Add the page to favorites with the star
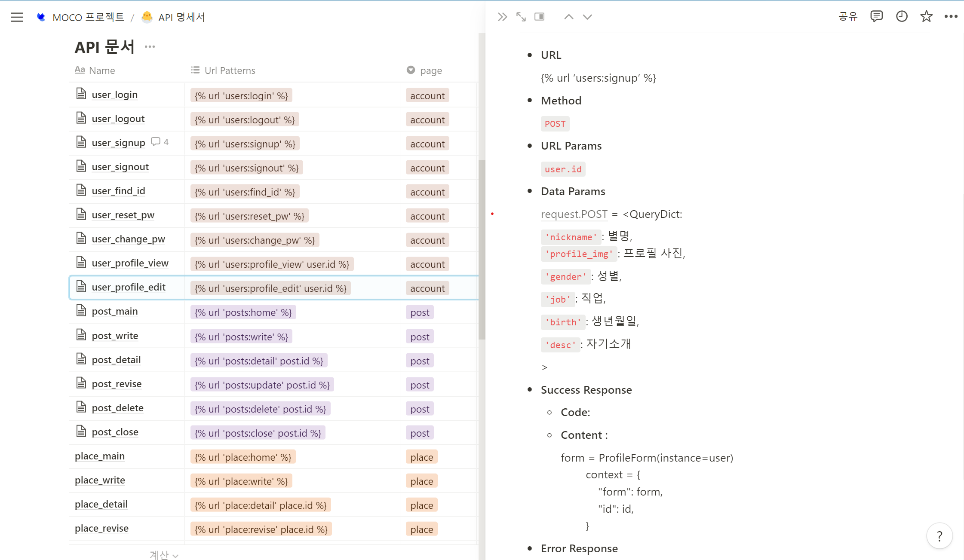This screenshot has width=964, height=560. pyautogui.click(x=926, y=17)
